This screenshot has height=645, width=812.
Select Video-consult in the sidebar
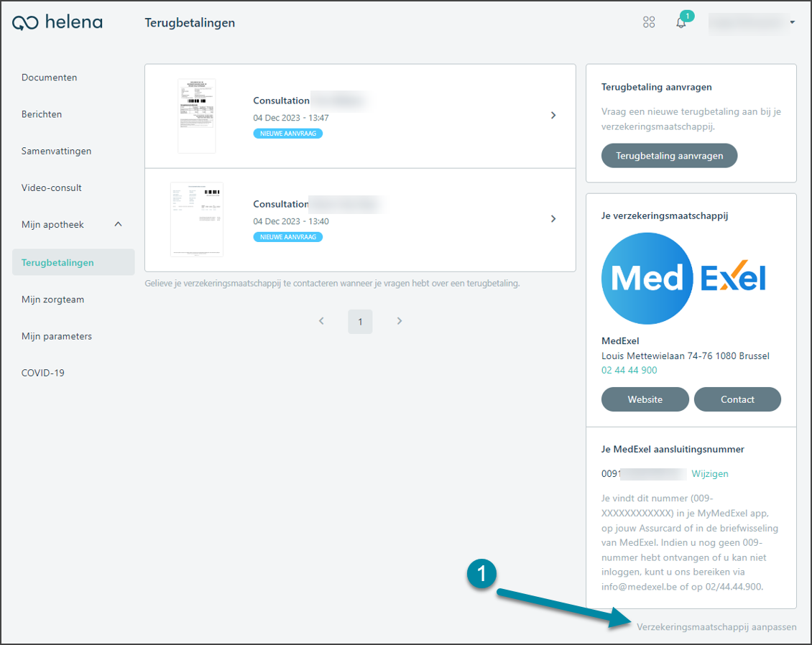pyautogui.click(x=51, y=188)
